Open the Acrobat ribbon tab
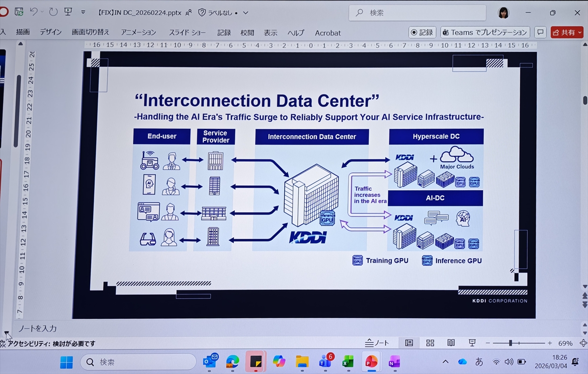This screenshot has width=588, height=374. [x=328, y=33]
